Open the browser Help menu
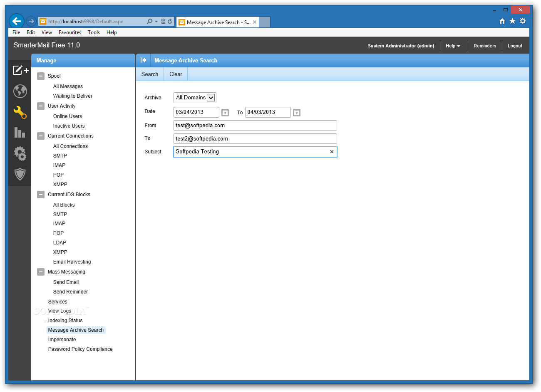Viewport: 541px width, 392px height. coord(112,32)
